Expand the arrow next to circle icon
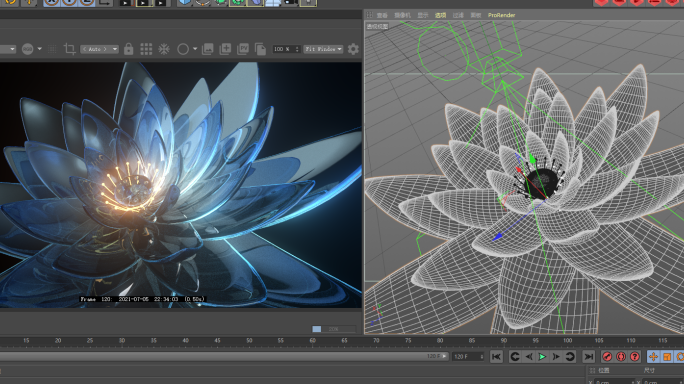 195,49
